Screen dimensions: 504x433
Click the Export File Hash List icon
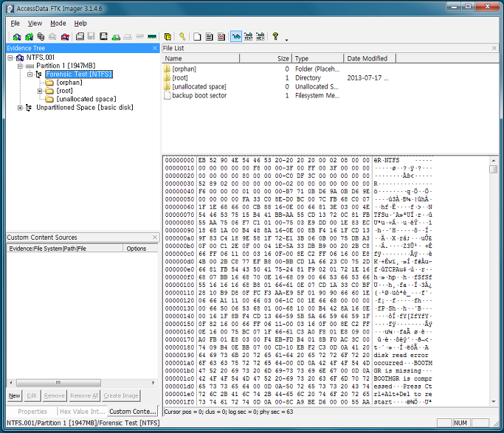pos(210,37)
